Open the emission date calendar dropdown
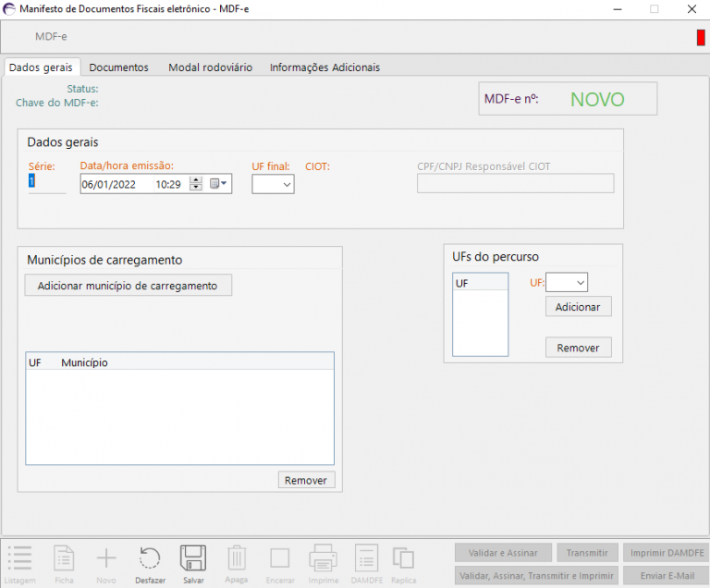 pos(219,184)
